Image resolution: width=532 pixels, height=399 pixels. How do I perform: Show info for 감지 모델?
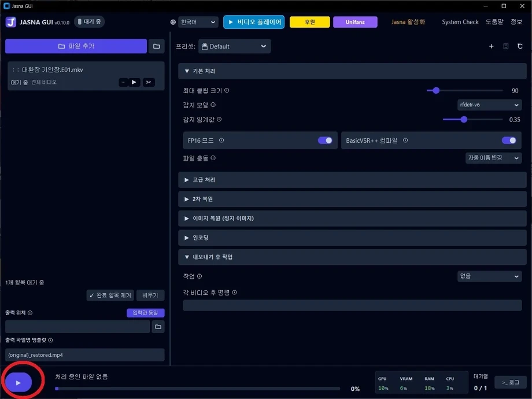tap(213, 105)
